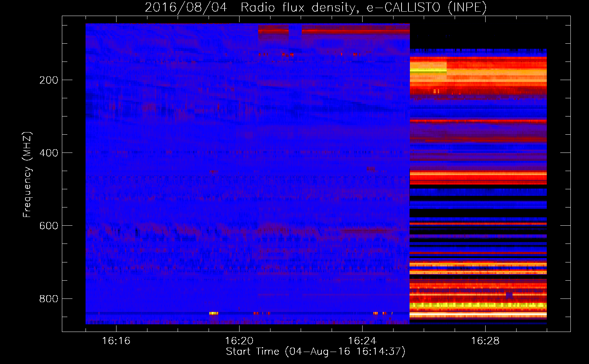Click the 16:16 time tick label

click(116, 341)
